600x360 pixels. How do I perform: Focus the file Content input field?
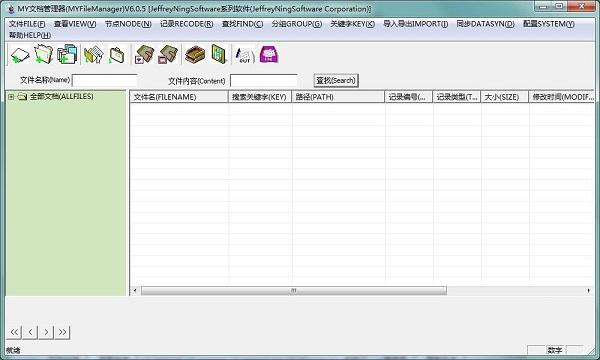tap(264, 81)
